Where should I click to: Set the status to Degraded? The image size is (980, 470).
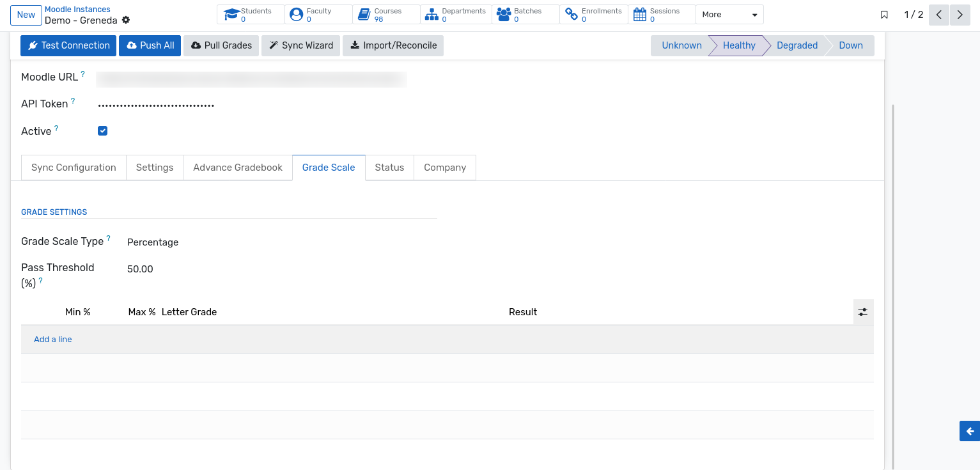[797, 45]
